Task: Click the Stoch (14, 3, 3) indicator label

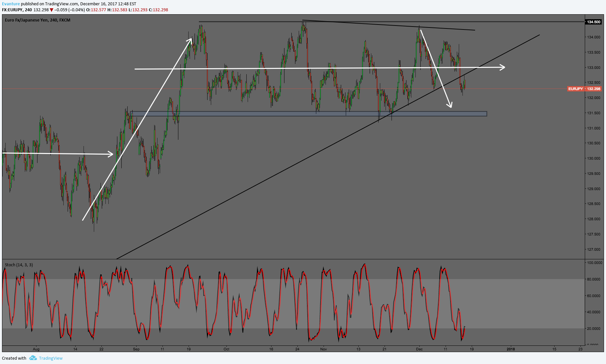Action: pyautogui.click(x=19, y=265)
